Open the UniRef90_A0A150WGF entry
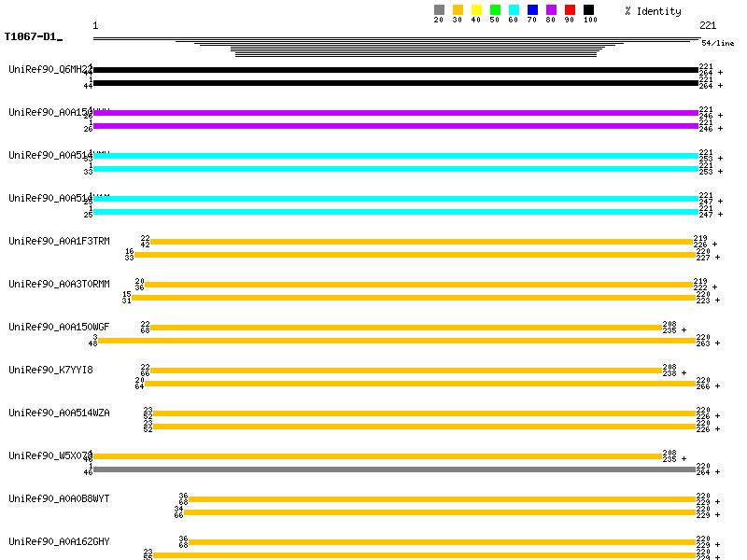Screen dimensions: 747x560 pyautogui.click(x=59, y=328)
